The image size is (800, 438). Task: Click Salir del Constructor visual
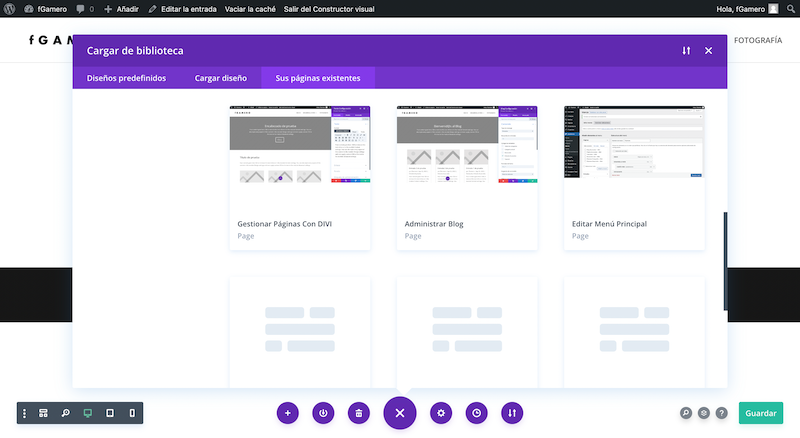point(329,9)
